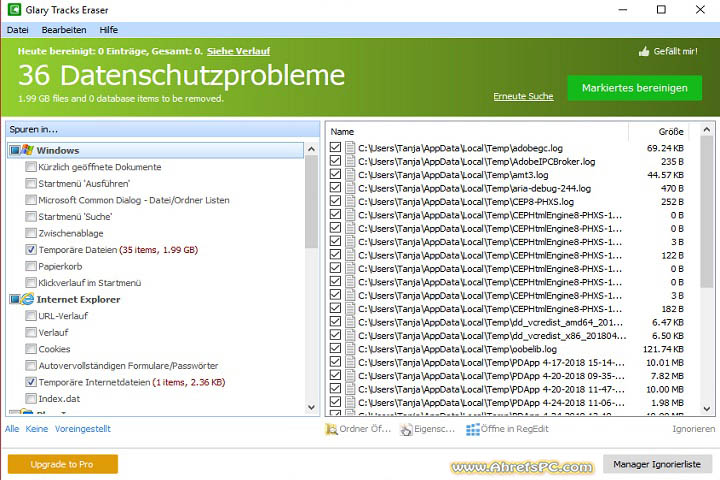Open the 'Hilfe' menu
720x480 pixels.
[x=108, y=30]
